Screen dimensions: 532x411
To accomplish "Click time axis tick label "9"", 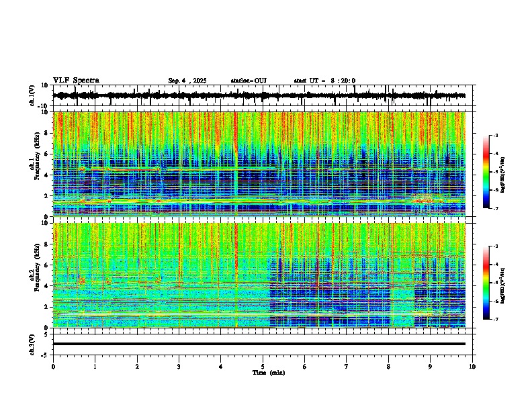I will tap(430, 367).
